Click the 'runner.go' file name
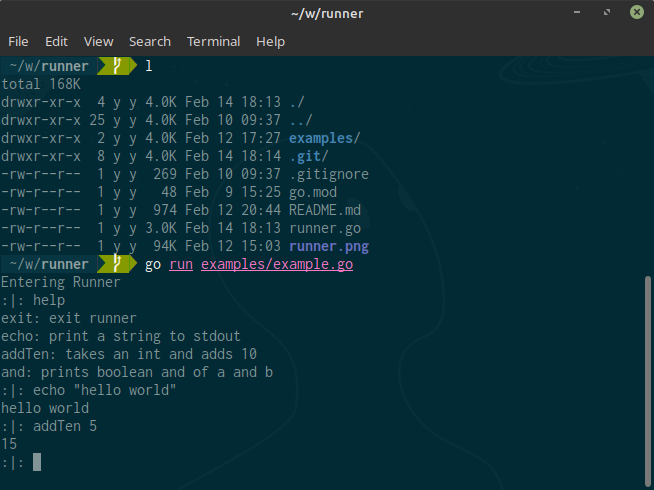Screen dimensions: 654x490 click(325, 228)
